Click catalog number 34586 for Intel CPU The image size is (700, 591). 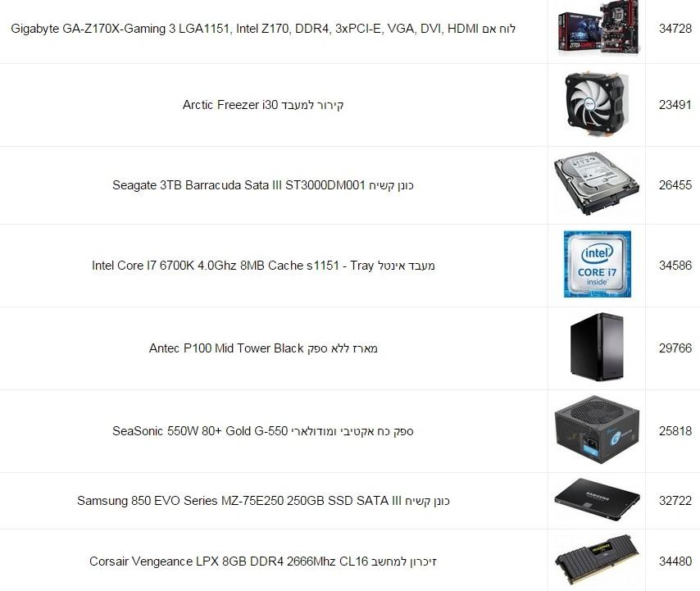pyautogui.click(x=675, y=265)
